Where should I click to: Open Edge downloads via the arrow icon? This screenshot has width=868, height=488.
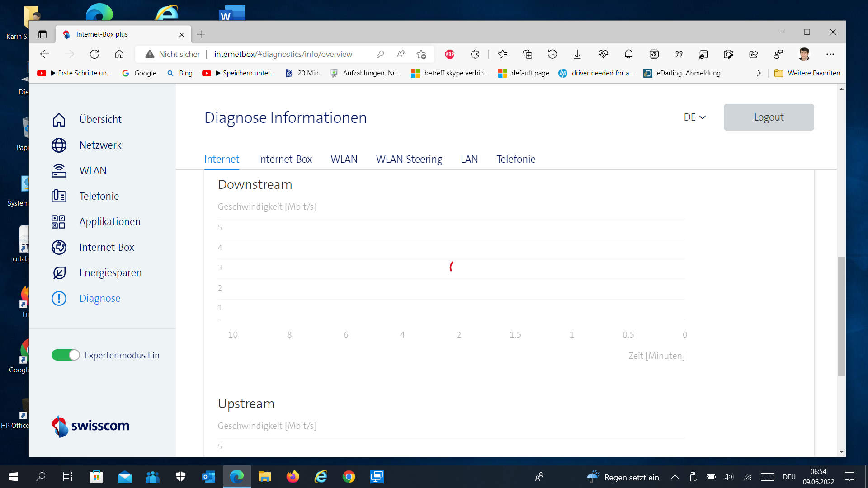pos(577,54)
